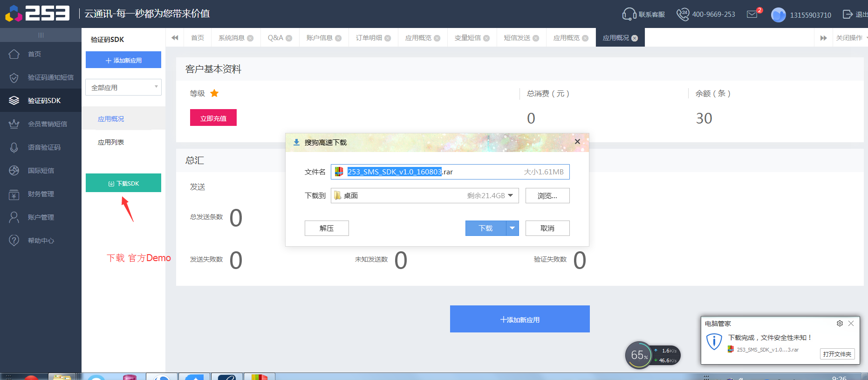Open the 下载 button's dropdown arrow

[513, 228]
